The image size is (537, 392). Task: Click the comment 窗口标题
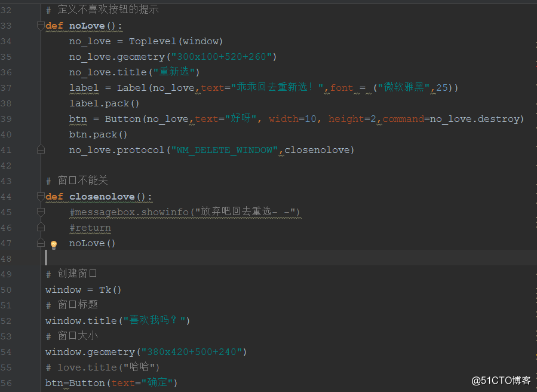pos(72,305)
